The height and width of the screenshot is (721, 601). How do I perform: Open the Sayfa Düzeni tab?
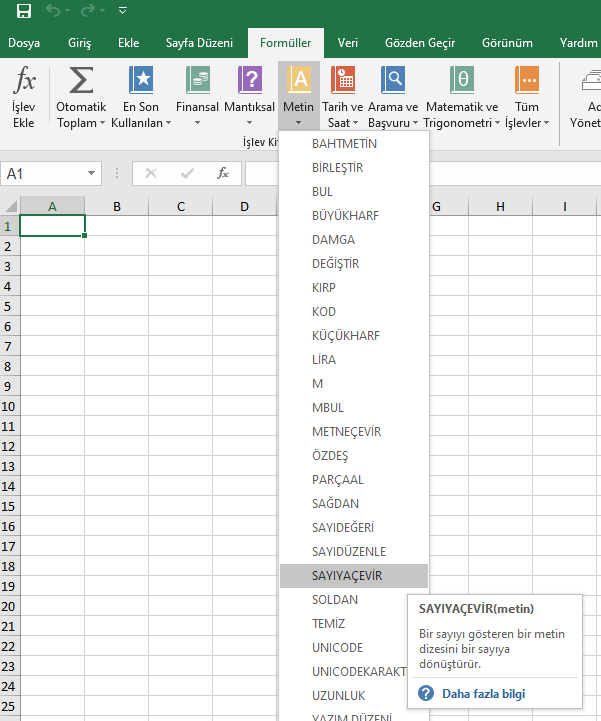(x=199, y=43)
